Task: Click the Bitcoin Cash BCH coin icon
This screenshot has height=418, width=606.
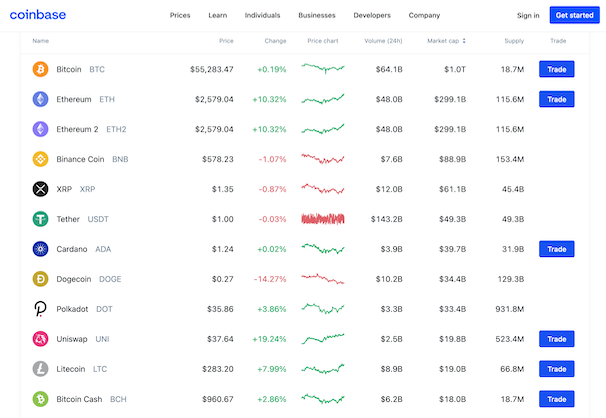Action: point(40,399)
